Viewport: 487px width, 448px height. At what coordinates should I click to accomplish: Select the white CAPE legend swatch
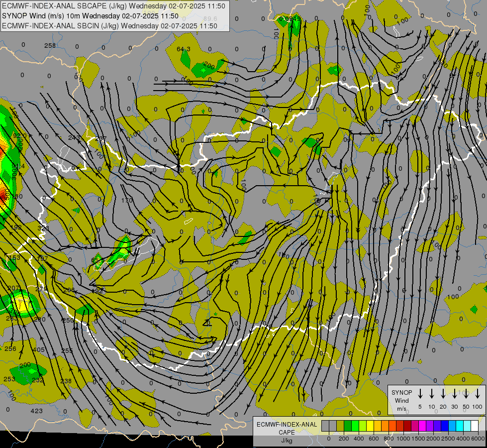pos(474,426)
